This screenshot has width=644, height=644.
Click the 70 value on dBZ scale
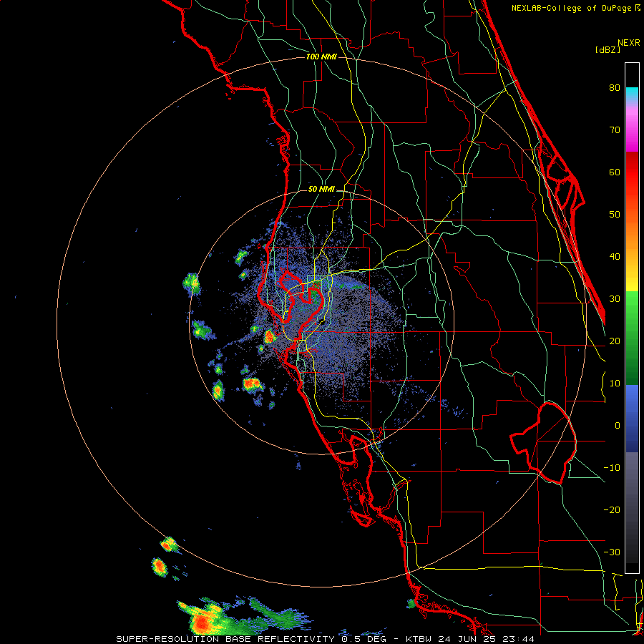[615, 130]
